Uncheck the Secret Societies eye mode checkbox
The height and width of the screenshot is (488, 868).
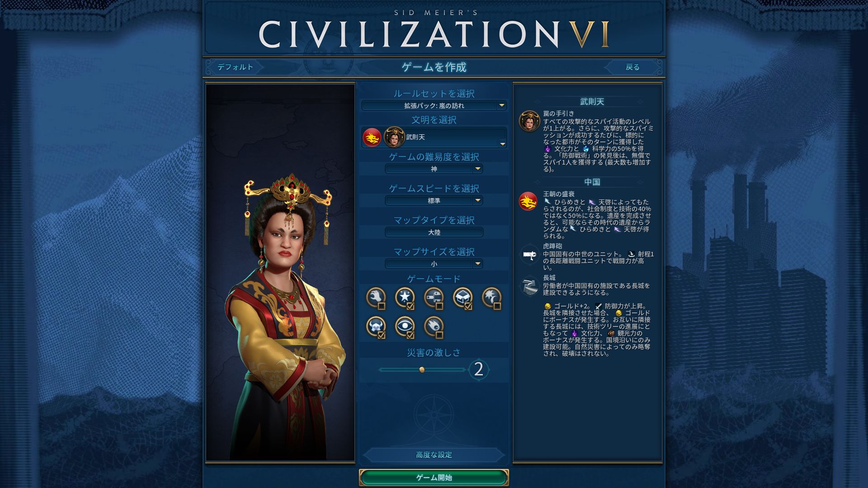[410, 335]
